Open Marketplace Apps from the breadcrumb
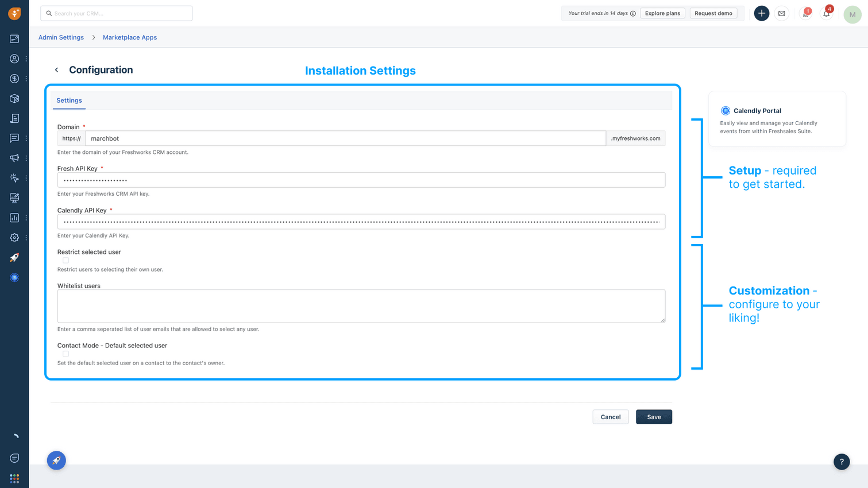This screenshot has height=488, width=868. click(129, 37)
